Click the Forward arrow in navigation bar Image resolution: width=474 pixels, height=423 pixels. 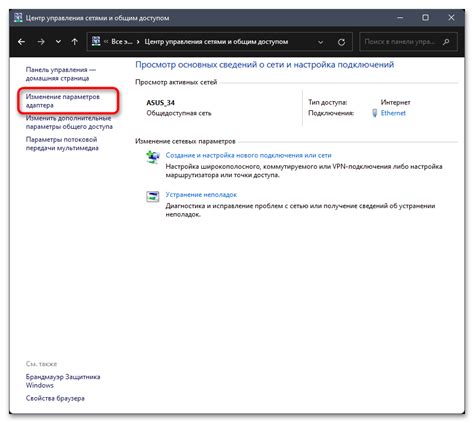point(41,42)
